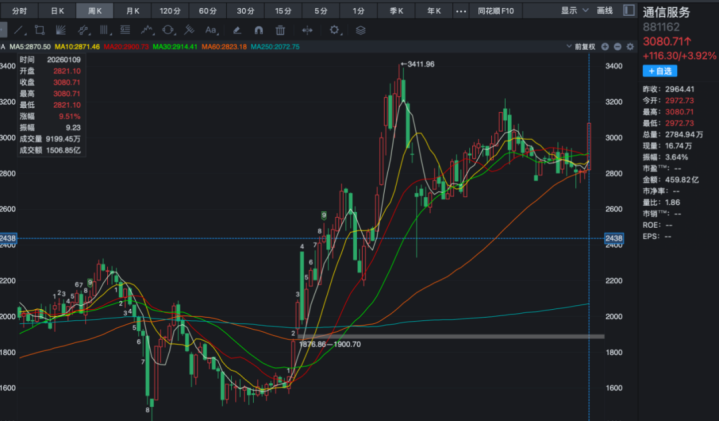Click the layers icon in drawing toolbar
This screenshot has height=421, width=719.
tap(360, 30)
